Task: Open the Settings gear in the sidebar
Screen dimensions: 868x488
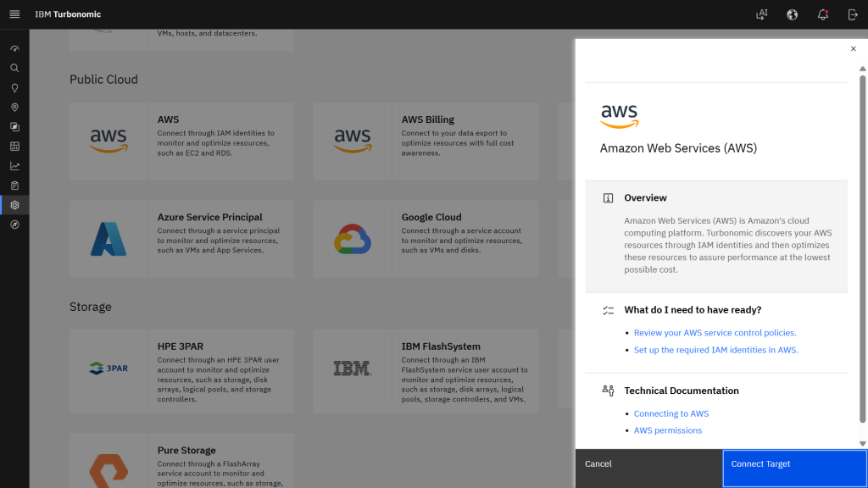Action: 14,204
